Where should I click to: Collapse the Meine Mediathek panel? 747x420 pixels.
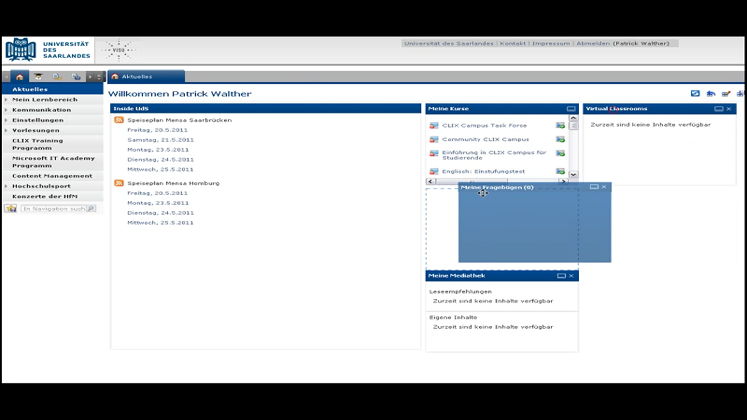[x=561, y=276]
